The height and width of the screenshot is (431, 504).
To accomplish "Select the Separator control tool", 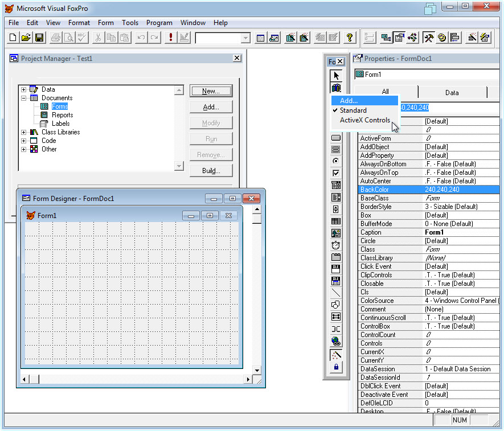I will [336, 329].
